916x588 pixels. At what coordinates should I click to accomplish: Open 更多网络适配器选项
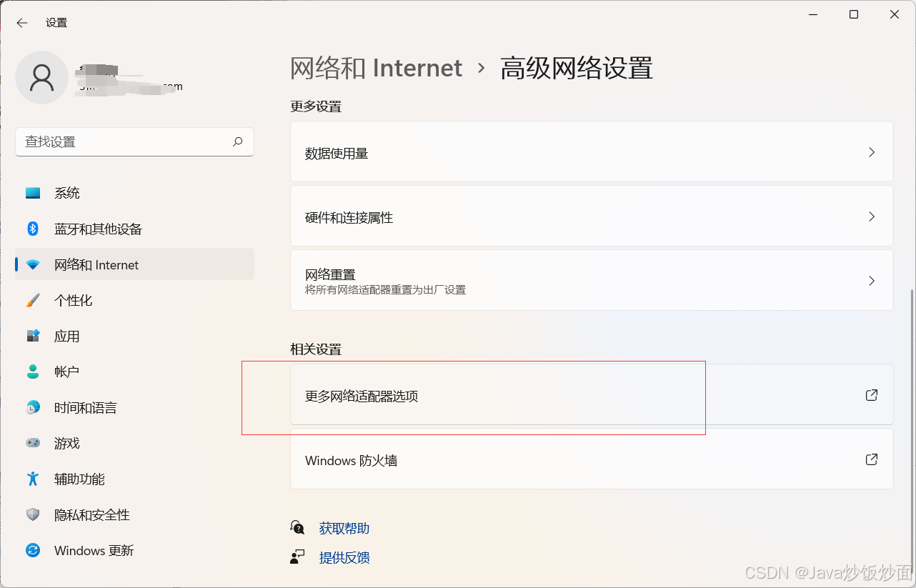click(592, 394)
